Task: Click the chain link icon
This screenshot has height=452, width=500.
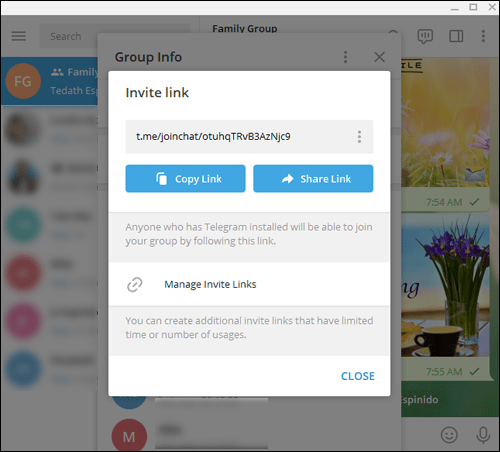Action: coord(135,285)
